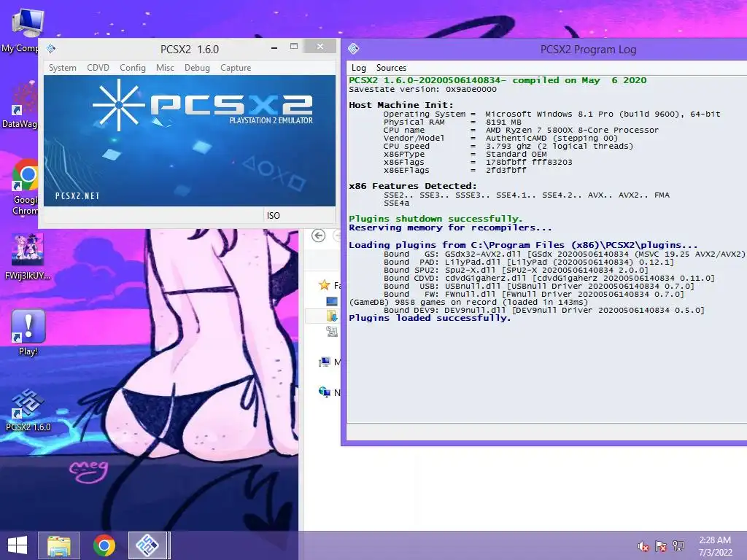This screenshot has height=560, width=747.
Task: Select the Recent places icon in Explorer sidebar
Action: pos(332,331)
